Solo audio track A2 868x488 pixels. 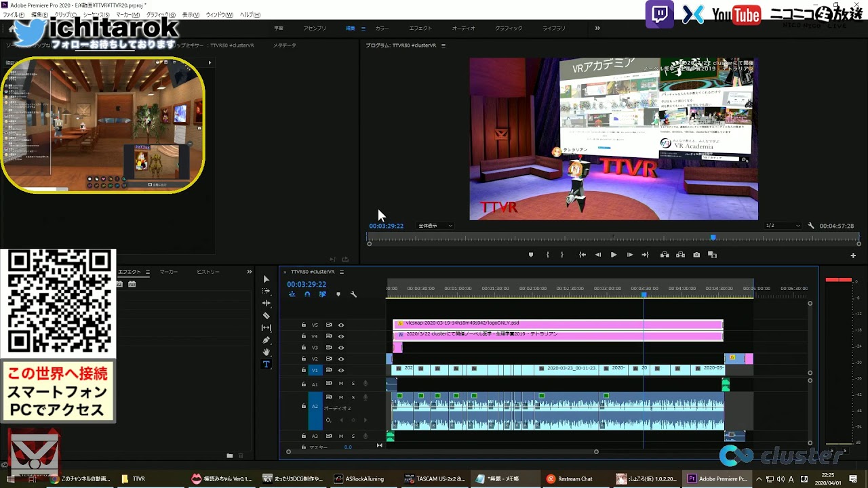pyautogui.click(x=353, y=397)
